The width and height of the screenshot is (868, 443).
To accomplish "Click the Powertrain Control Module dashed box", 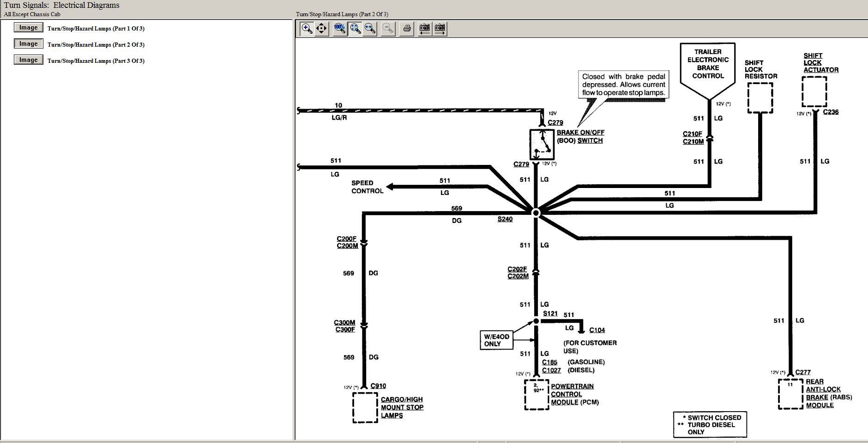I will tap(536, 394).
